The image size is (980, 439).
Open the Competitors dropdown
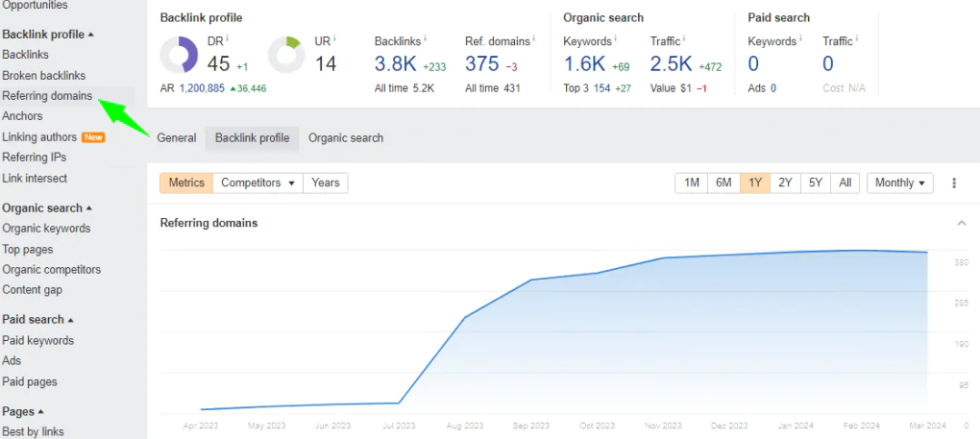pos(257,183)
